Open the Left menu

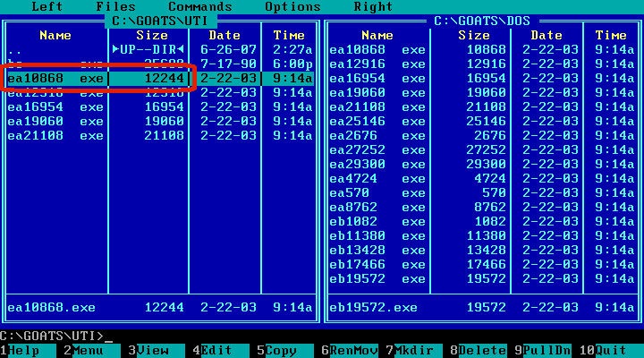pos(47,6)
